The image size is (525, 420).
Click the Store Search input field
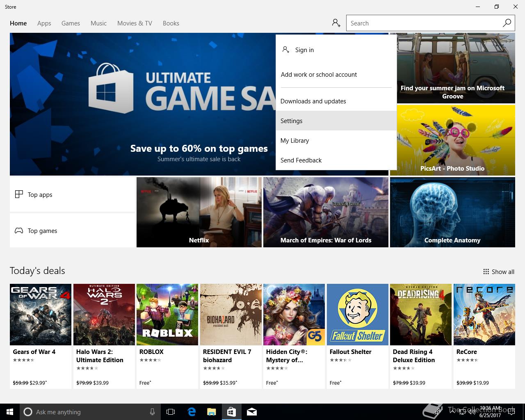pos(424,23)
